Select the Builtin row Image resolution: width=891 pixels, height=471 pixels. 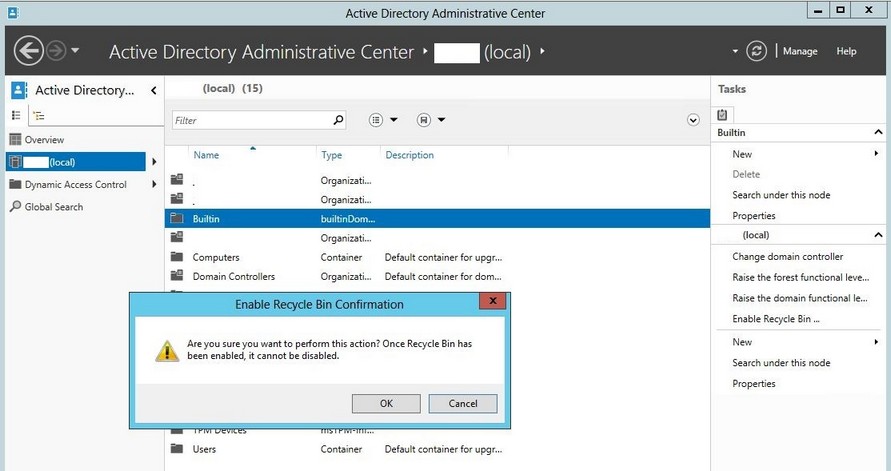click(438, 219)
